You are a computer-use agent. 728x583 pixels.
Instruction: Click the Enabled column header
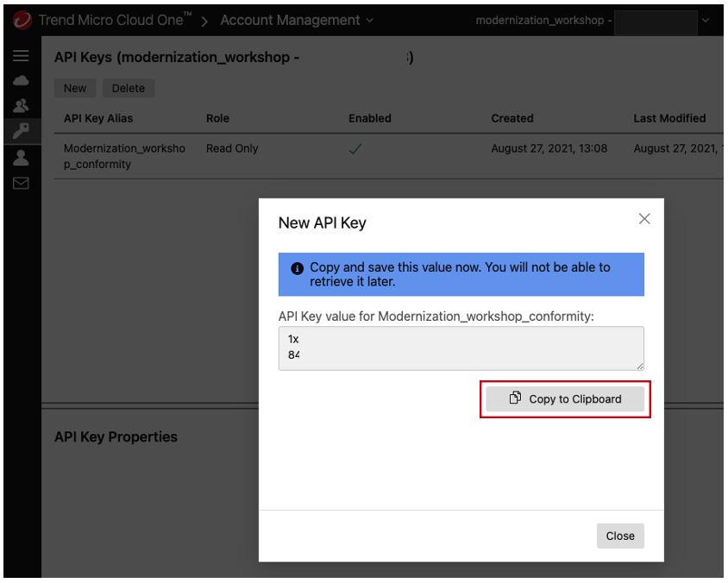pos(370,118)
